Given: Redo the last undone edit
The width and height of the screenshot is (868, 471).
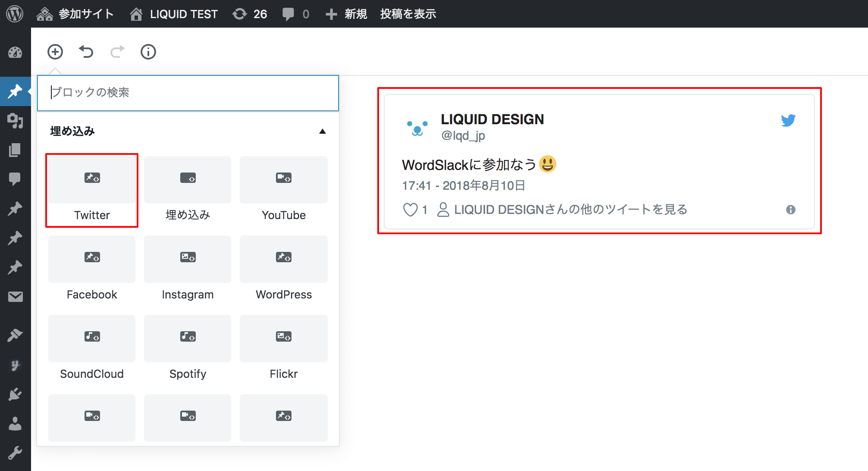Looking at the screenshot, I should tap(117, 52).
